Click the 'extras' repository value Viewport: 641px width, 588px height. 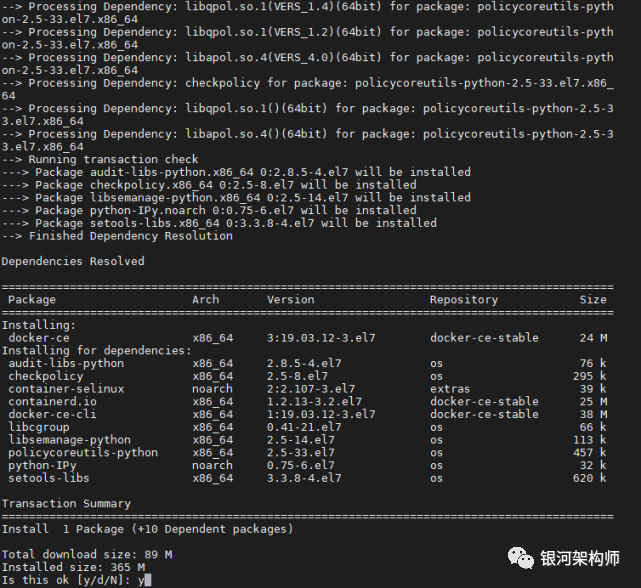[450, 388]
